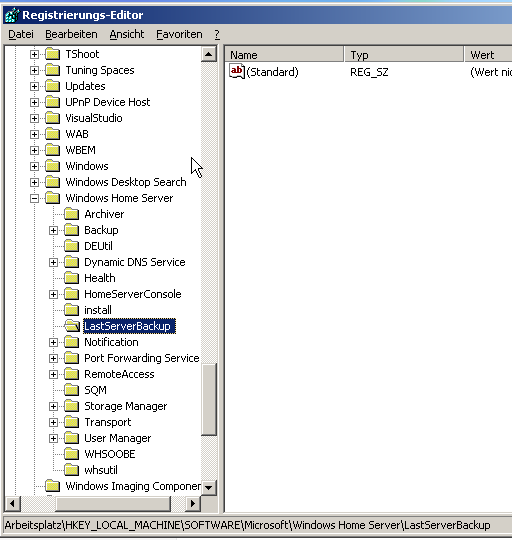Expand the TShoot key
Screen dimensions: 512x540
tap(34, 54)
